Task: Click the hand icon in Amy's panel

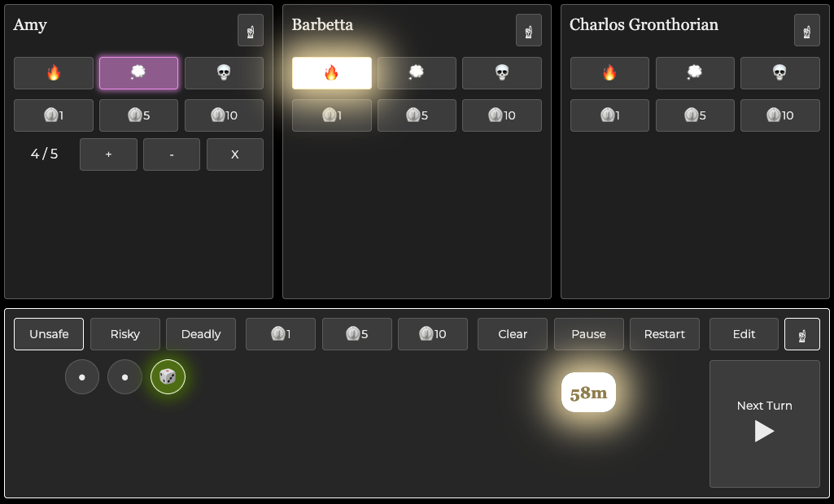Action: pos(251,30)
